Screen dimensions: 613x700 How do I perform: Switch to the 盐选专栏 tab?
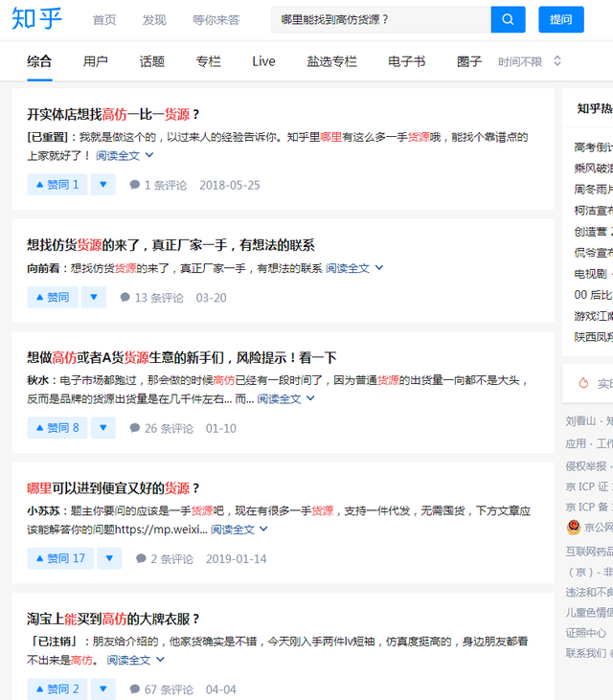(331, 61)
